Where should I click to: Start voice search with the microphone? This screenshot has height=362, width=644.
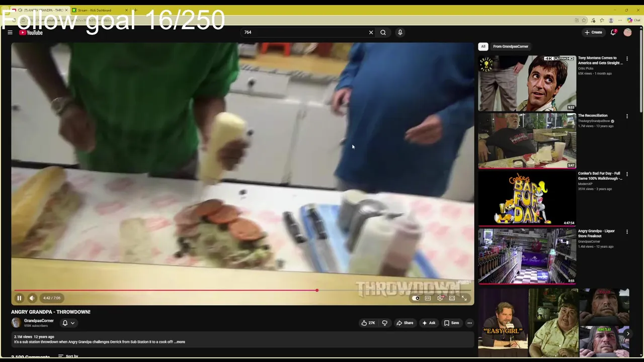coord(400,32)
